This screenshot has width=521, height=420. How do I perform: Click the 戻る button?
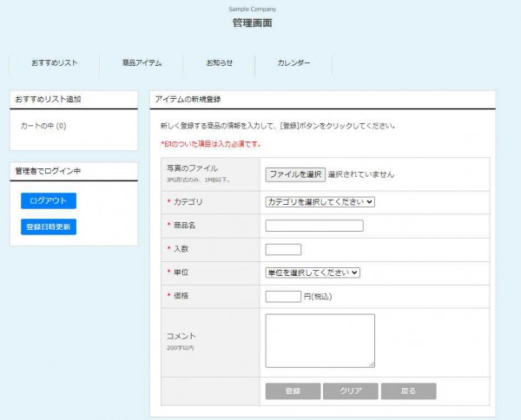[x=408, y=391]
